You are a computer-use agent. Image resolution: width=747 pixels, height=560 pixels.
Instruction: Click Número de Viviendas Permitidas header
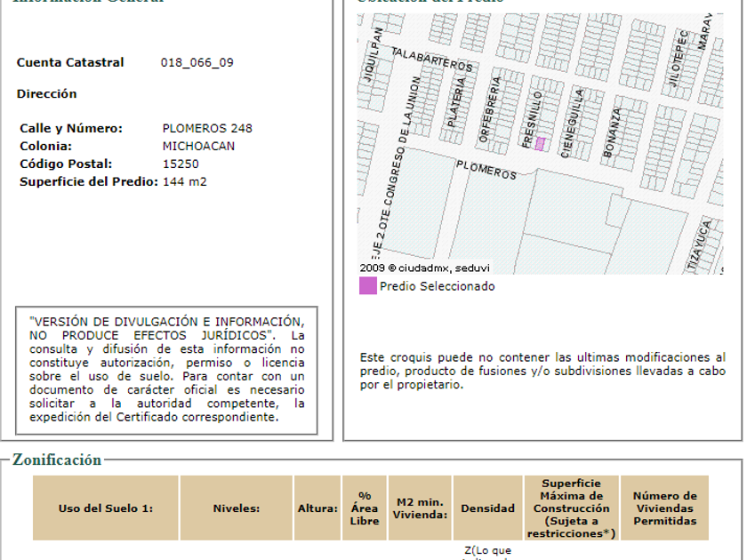click(664, 508)
